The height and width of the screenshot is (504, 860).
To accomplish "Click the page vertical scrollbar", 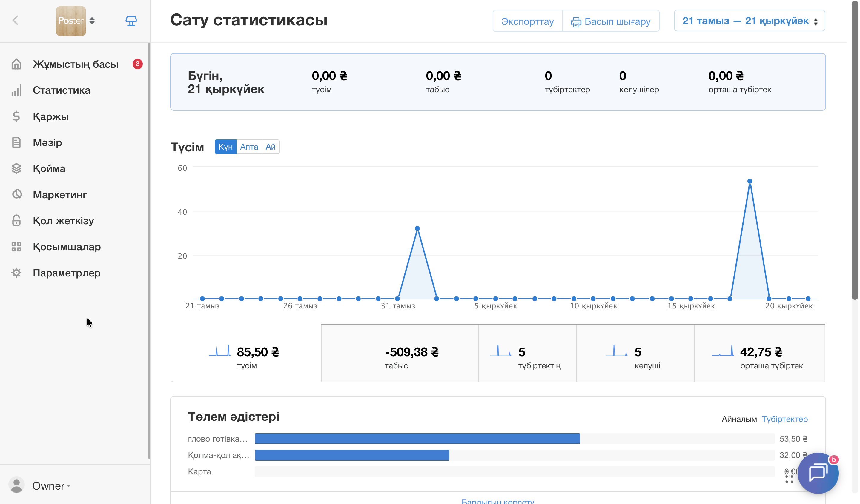I will coord(855,150).
